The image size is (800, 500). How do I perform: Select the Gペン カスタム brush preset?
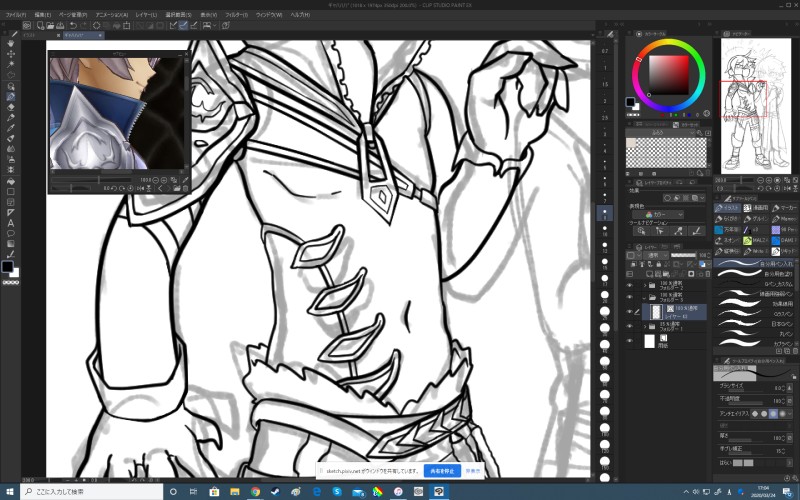coord(755,284)
